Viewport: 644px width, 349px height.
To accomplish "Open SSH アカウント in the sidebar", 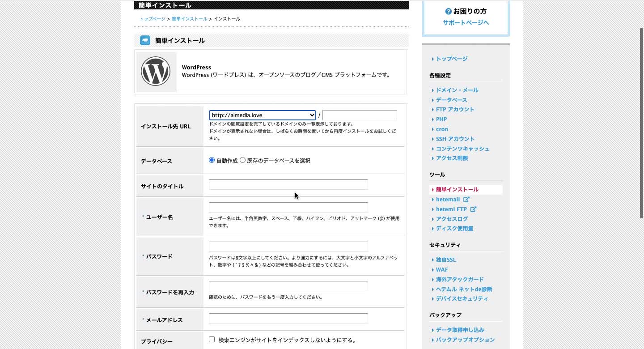I will [x=455, y=139].
